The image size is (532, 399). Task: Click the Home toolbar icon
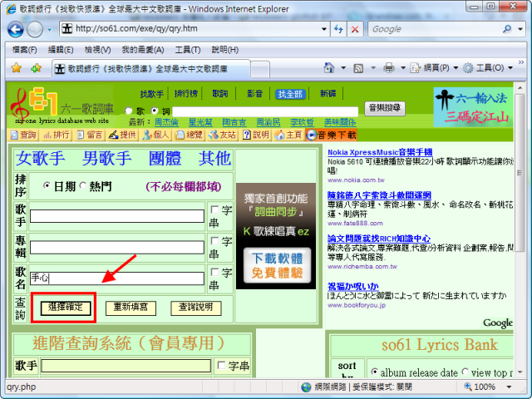point(329,68)
